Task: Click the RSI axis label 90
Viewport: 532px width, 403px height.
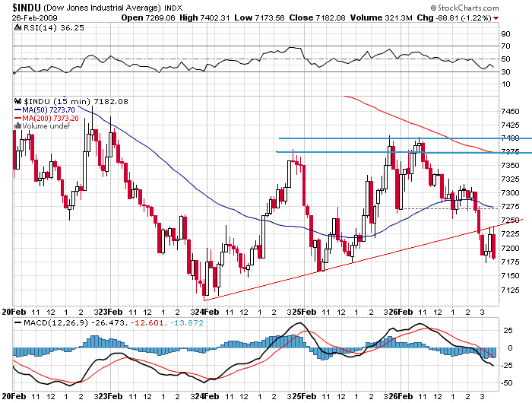Action: coord(505,33)
